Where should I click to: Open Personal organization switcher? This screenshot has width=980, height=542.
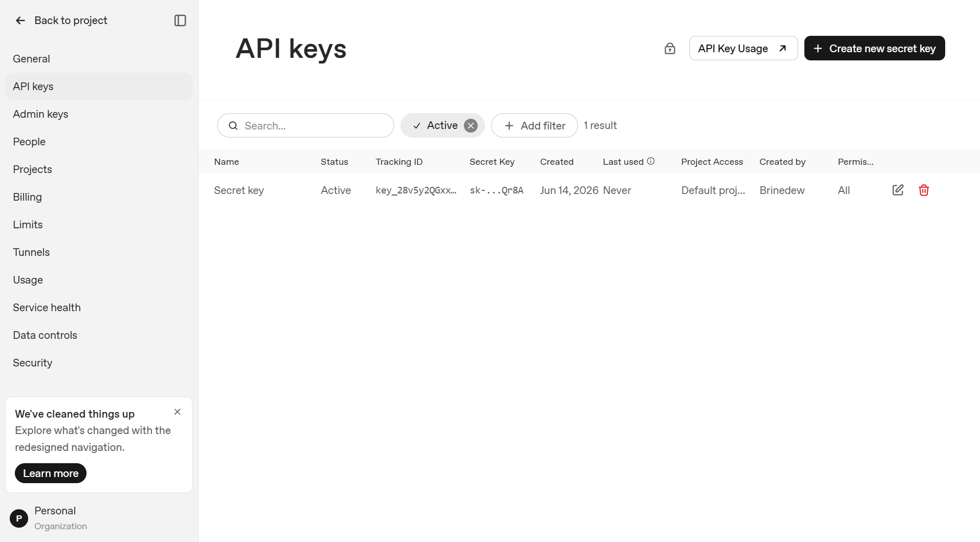[99, 518]
